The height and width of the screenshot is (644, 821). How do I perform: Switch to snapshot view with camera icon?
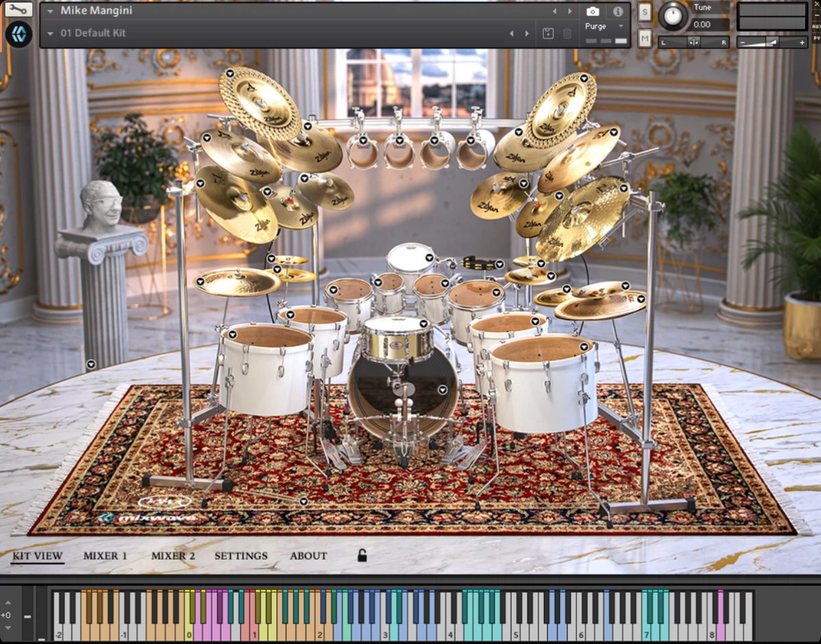click(593, 12)
